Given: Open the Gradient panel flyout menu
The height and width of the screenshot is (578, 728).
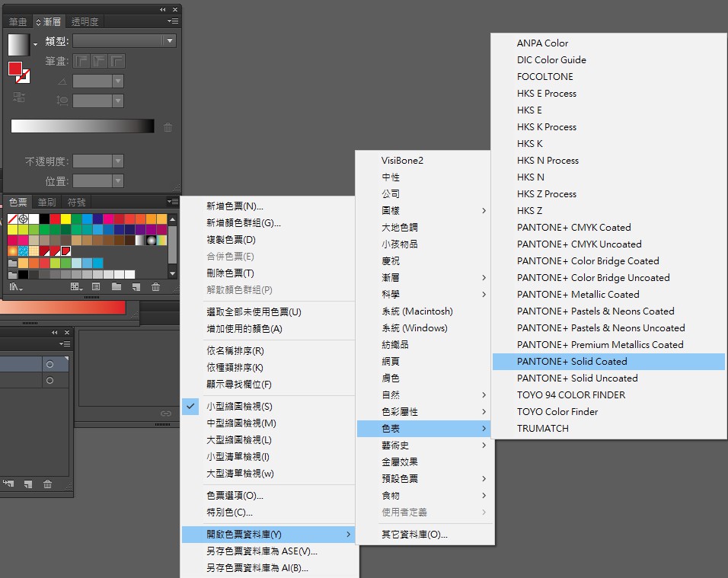Looking at the screenshot, I should (173, 21).
